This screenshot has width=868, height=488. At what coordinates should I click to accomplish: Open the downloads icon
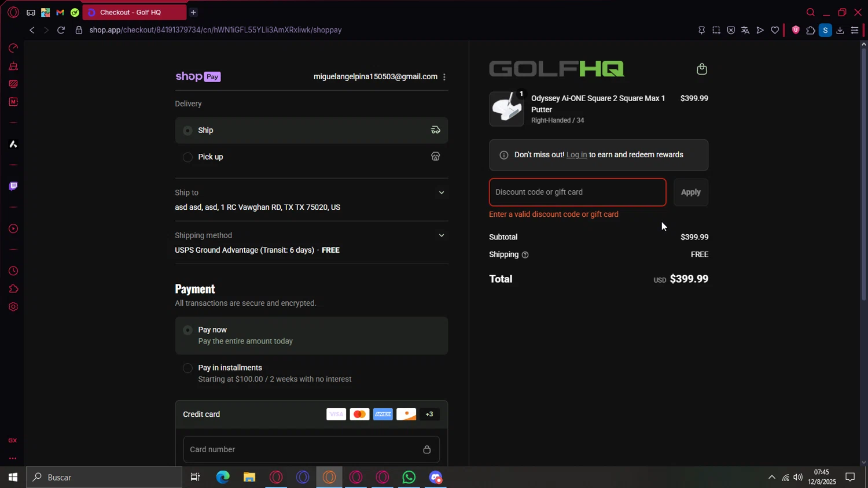pos(840,30)
